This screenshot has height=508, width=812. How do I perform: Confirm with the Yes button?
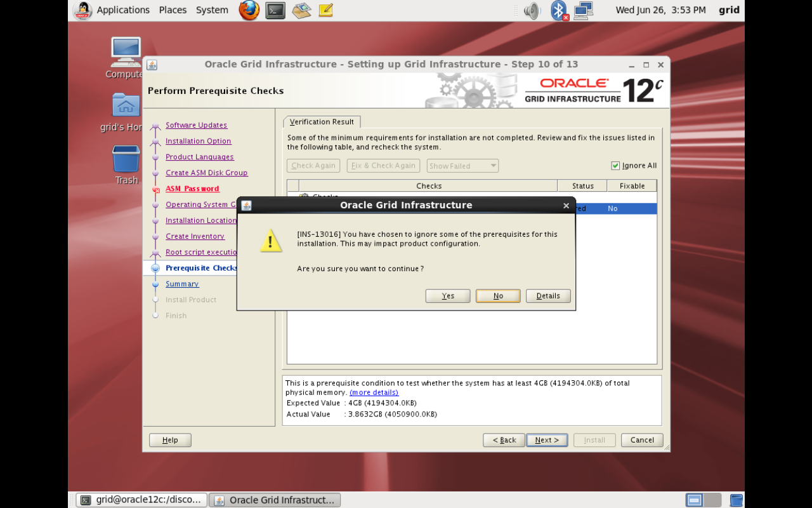pos(448,296)
